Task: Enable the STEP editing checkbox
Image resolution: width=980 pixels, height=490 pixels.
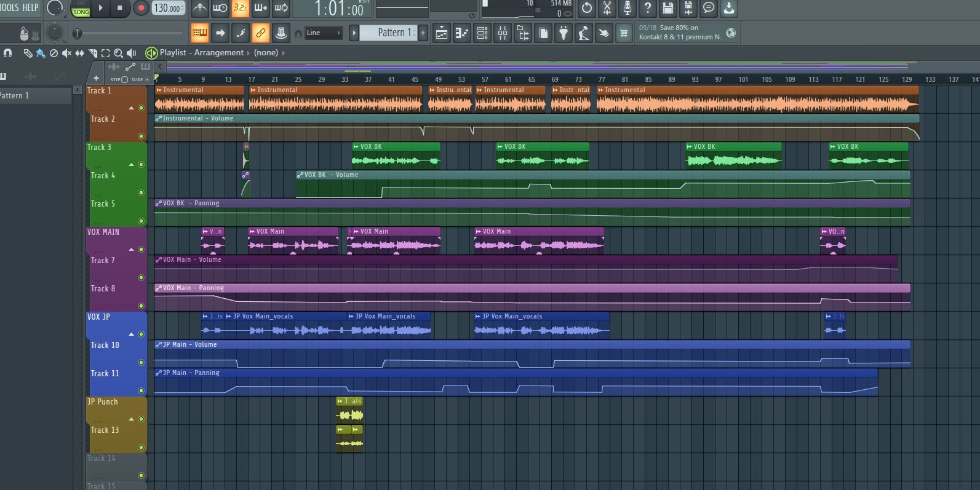Action: [x=124, y=79]
